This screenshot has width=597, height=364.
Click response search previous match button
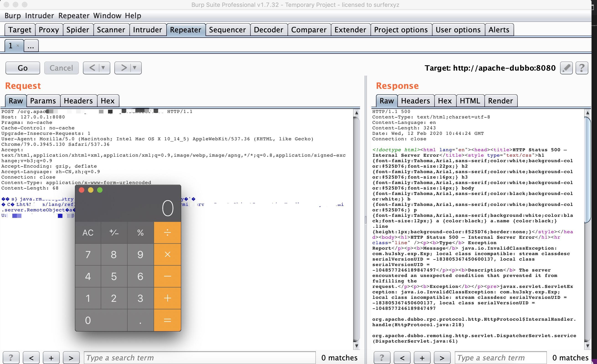tap(402, 358)
